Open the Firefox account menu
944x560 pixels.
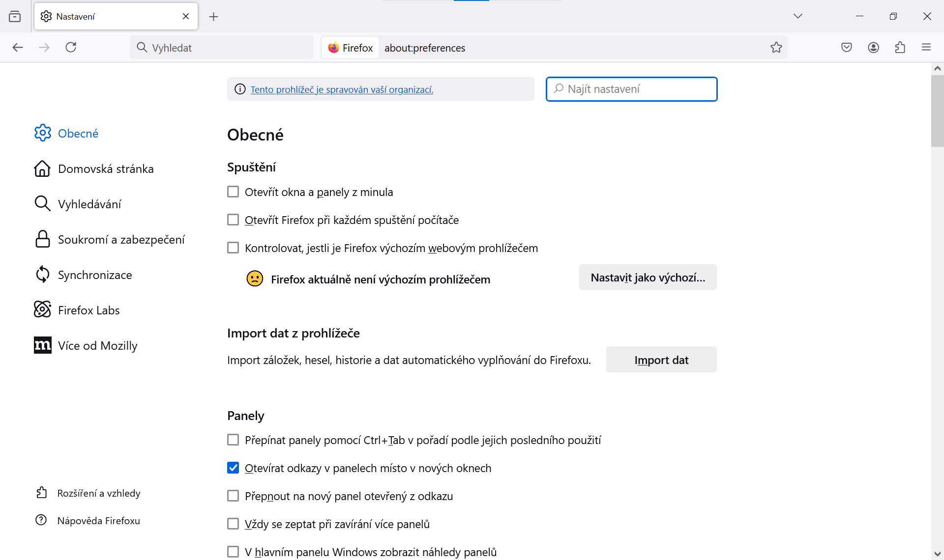point(874,47)
